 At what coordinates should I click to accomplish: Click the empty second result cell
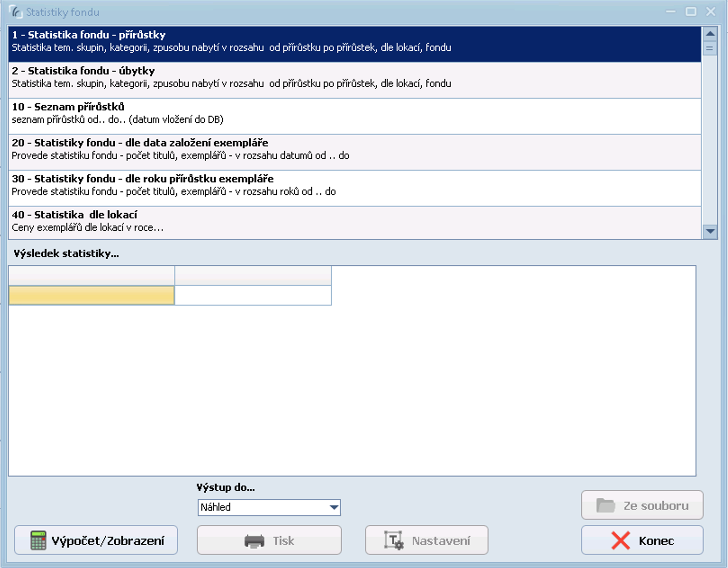pyautogui.click(x=253, y=295)
